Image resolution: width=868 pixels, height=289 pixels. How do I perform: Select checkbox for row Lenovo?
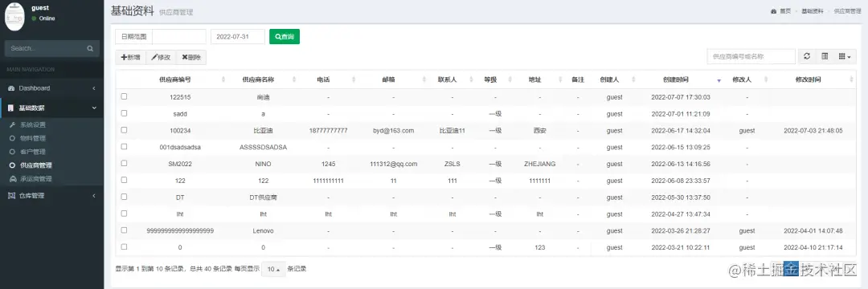pyautogui.click(x=124, y=230)
